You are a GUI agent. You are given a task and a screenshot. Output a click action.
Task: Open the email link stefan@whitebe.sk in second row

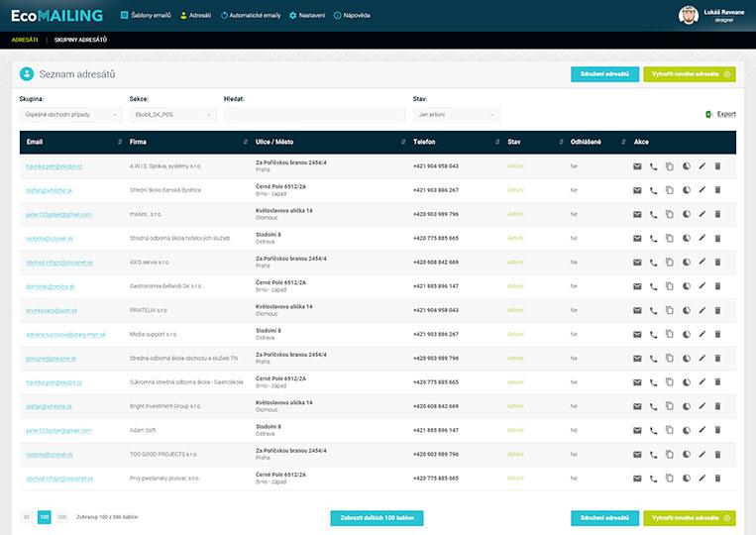[51, 190]
